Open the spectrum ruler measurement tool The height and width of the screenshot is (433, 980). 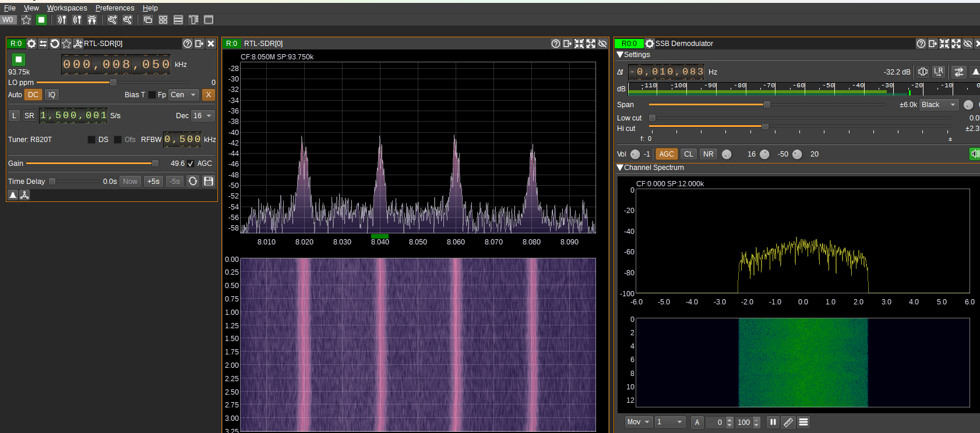[x=788, y=422]
